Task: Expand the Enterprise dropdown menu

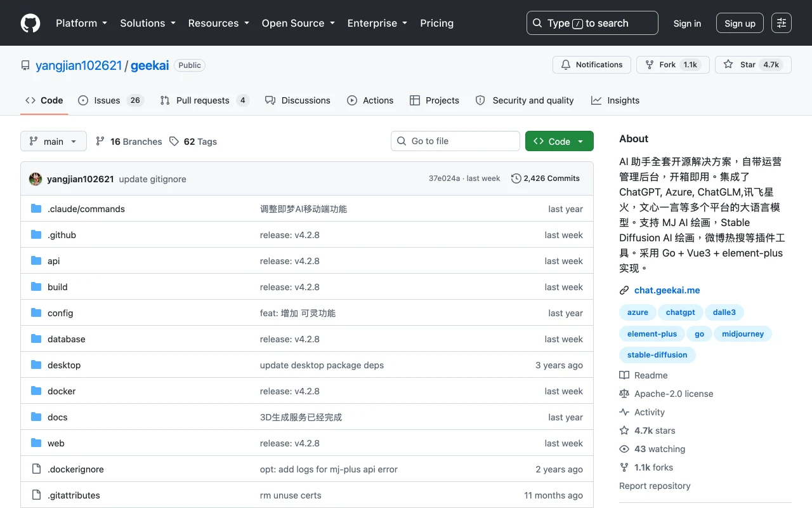Action: [x=377, y=23]
